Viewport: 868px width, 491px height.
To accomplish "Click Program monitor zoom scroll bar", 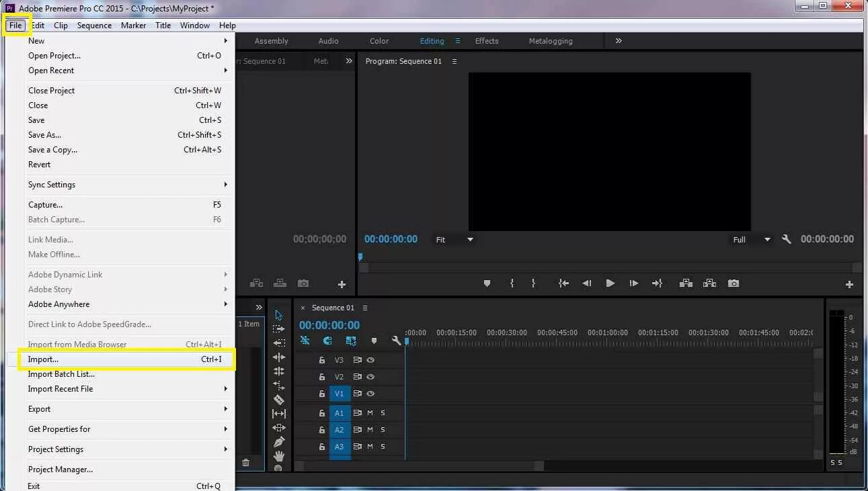I will (610, 267).
